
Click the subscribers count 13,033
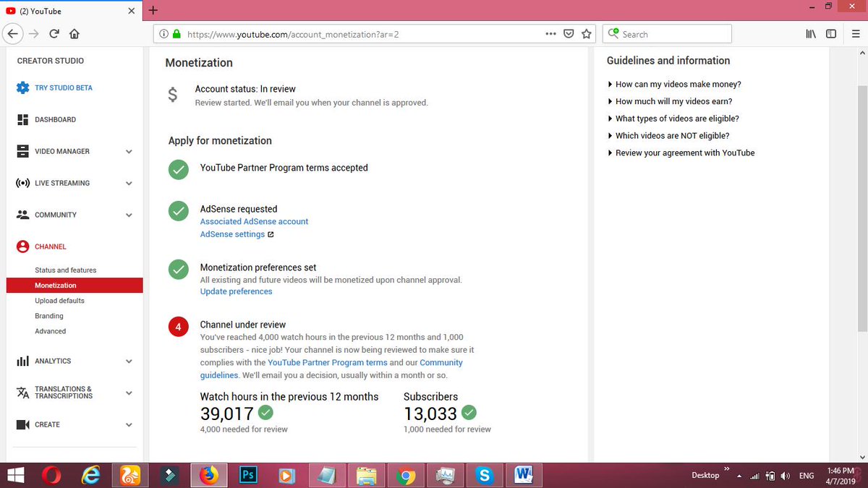pos(430,414)
